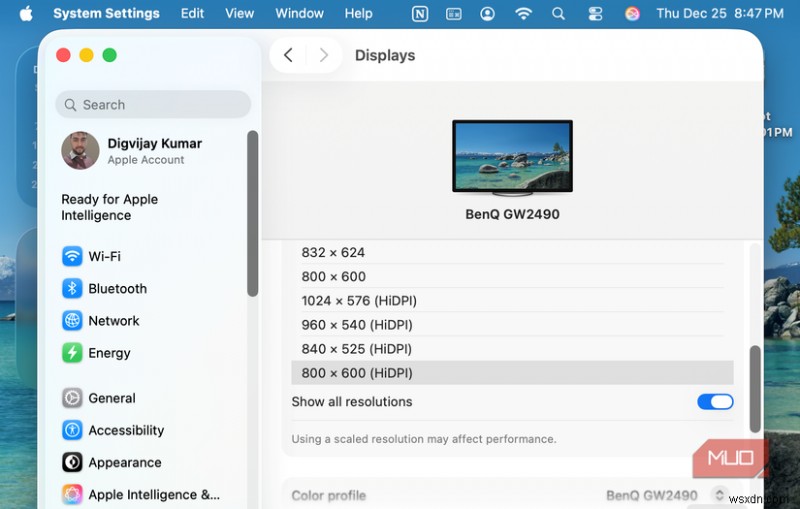
Task: Click the Displays pane vertical scrollbar
Action: 755,389
